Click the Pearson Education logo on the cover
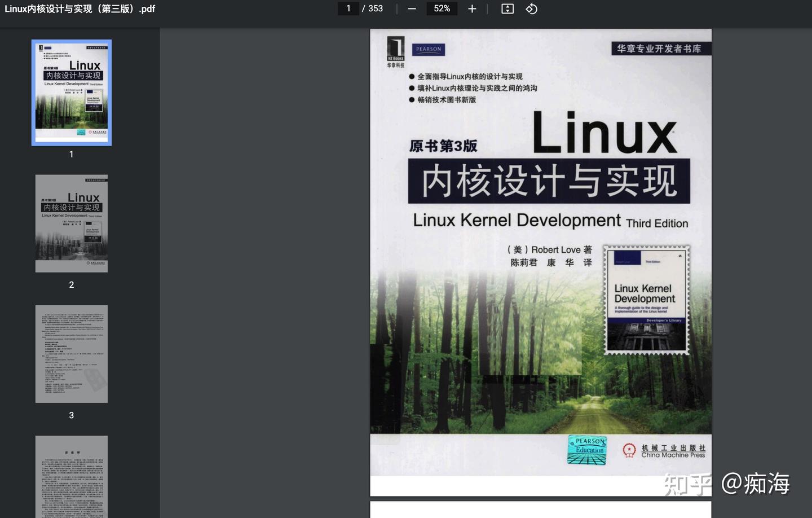Screen dimensions: 812x518 [x=586, y=449]
